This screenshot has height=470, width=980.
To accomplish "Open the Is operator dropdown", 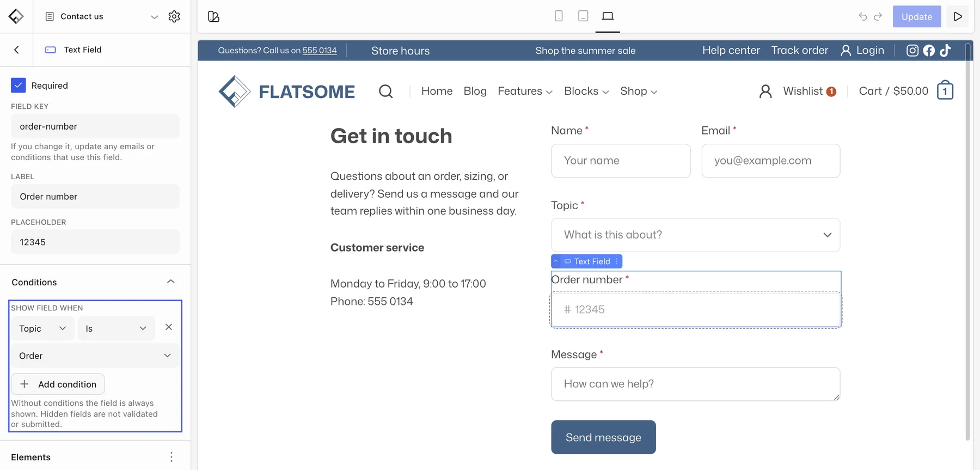I will pos(116,328).
